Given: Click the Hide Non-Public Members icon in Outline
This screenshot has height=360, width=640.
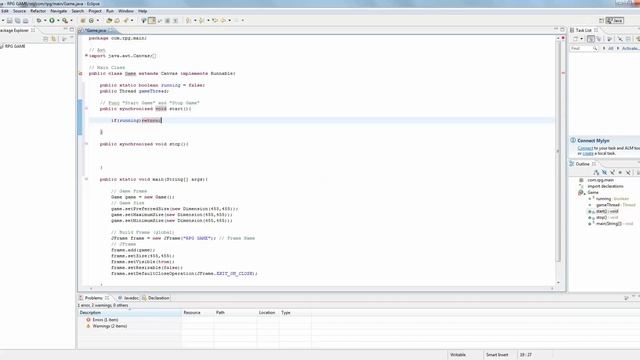Looking at the screenshot, I should [x=620, y=173].
